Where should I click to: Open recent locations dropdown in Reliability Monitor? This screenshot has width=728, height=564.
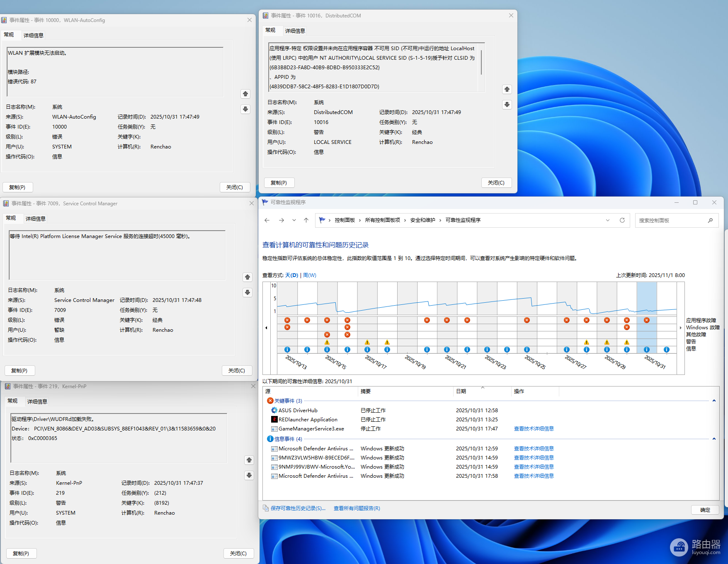(x=294, y=220)
